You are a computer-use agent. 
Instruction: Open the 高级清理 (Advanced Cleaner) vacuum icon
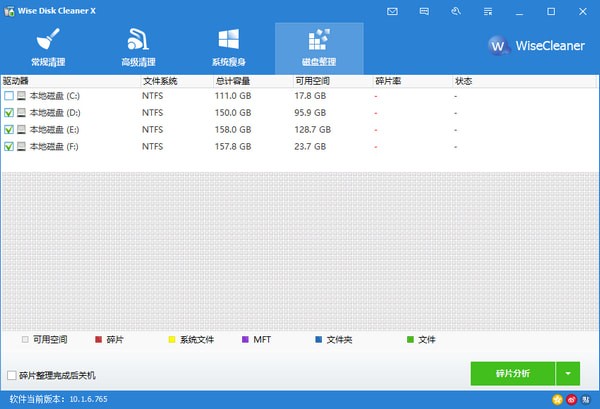point(138,42)
